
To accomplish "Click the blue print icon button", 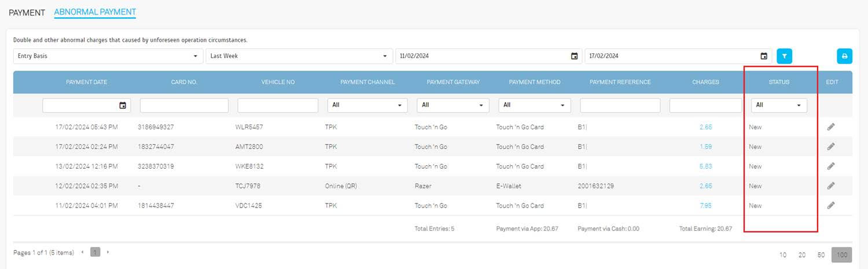I will [844, 56].
